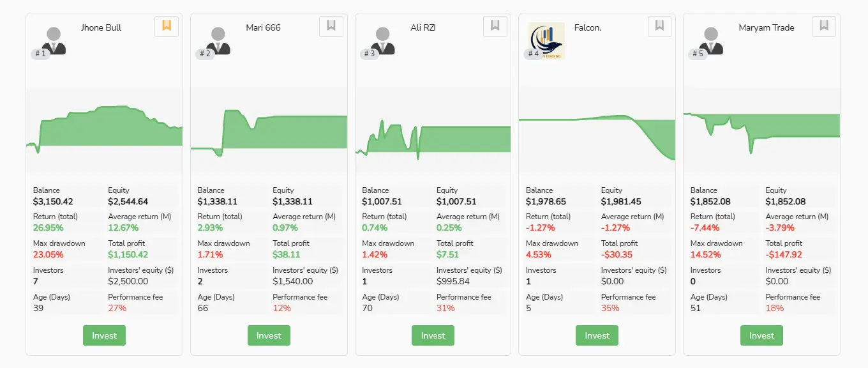Bookmark the Ali RZI strategy
Image resolution: width=868 pixels, height=368 pixels.
[495, 26]
